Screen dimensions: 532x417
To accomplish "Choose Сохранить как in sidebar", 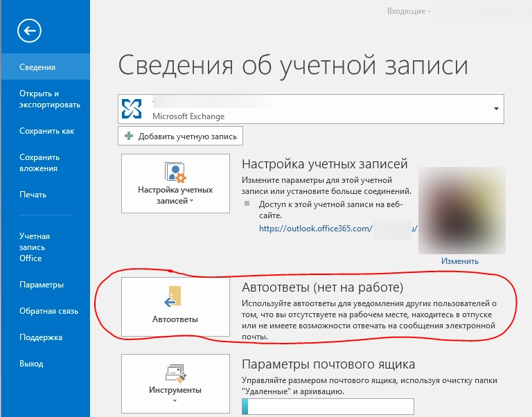I will coord(47,131).
